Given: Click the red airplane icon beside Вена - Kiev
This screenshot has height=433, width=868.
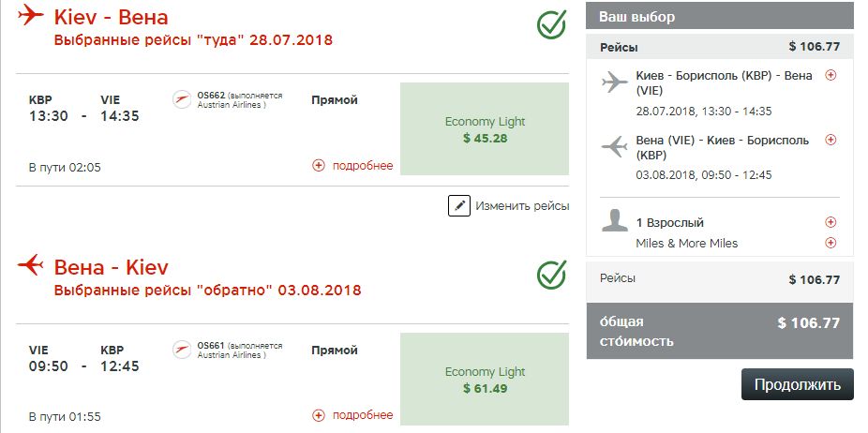Looking at the screenshot, I should (x=30, y=264).
